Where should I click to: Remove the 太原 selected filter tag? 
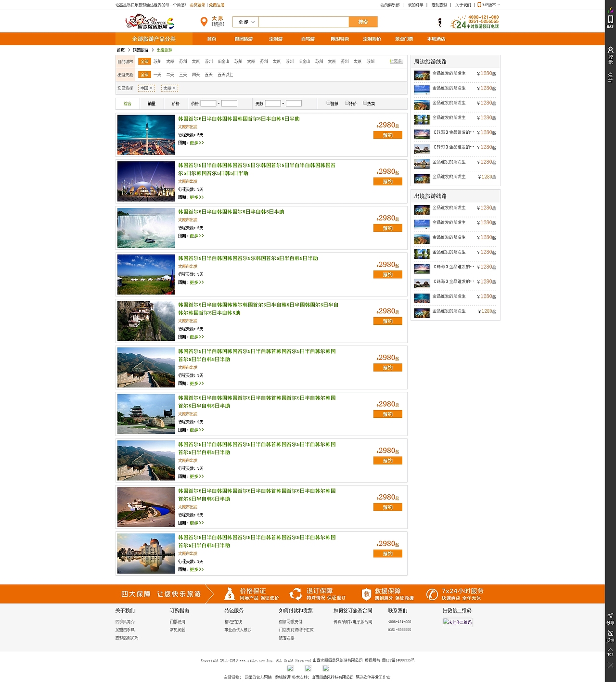tap(174, 88)
